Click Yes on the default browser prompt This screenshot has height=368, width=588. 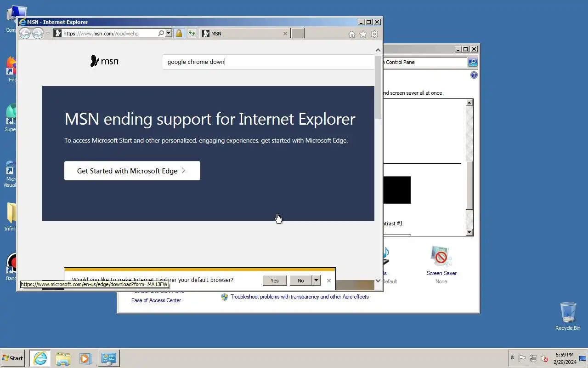click(x=275, y=280)
